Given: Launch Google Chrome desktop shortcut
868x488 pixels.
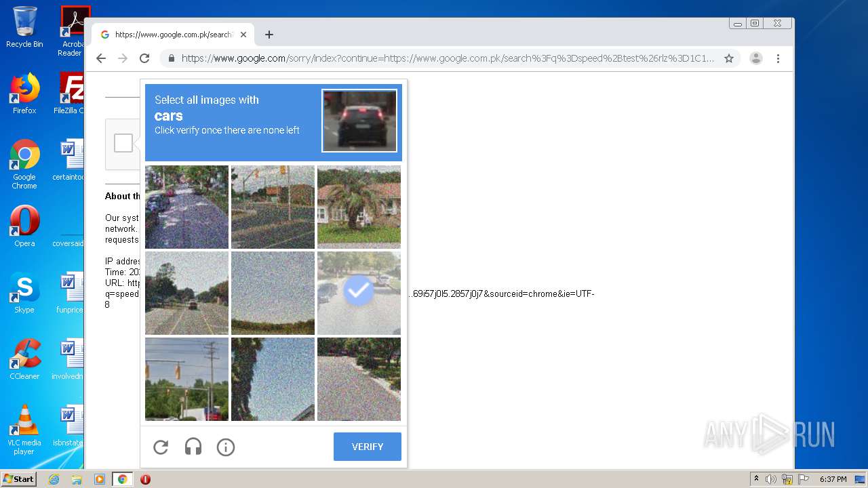Looking at the screenshot, I should click(x=24, y=164).
